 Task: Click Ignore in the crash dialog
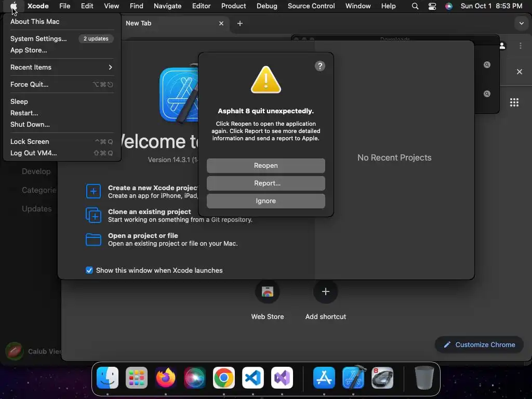(x=265, y=201)
